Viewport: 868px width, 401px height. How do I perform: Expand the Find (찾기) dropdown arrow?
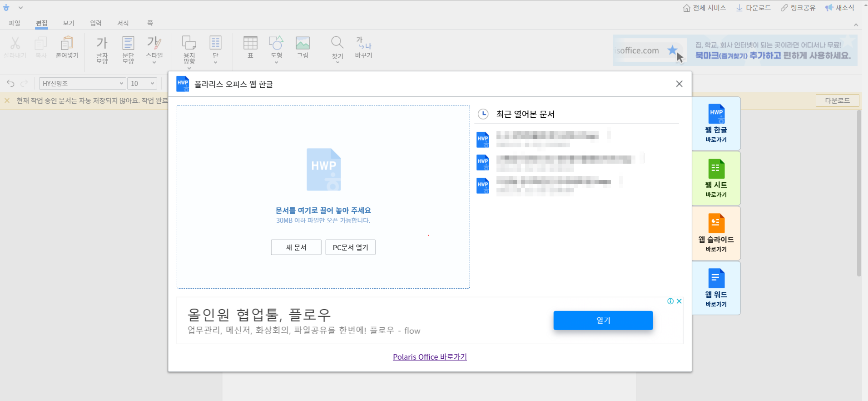pos(337,62)
